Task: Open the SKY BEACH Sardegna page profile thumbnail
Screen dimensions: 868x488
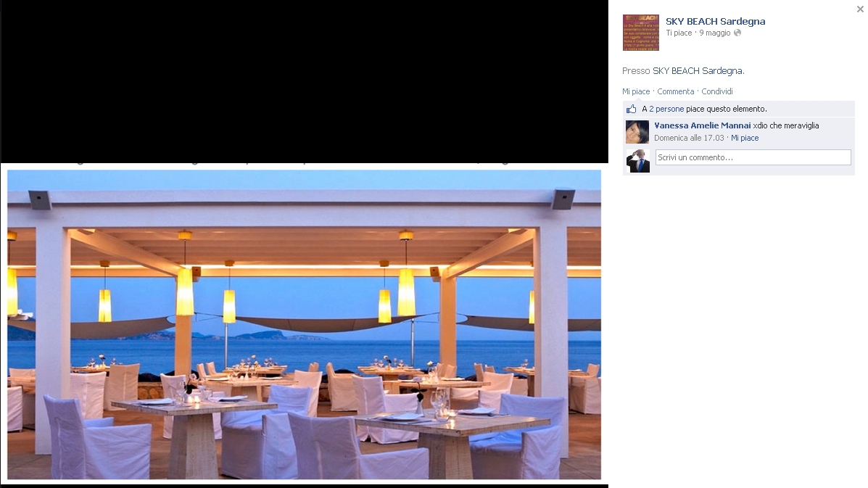Action: pos(640,33)
